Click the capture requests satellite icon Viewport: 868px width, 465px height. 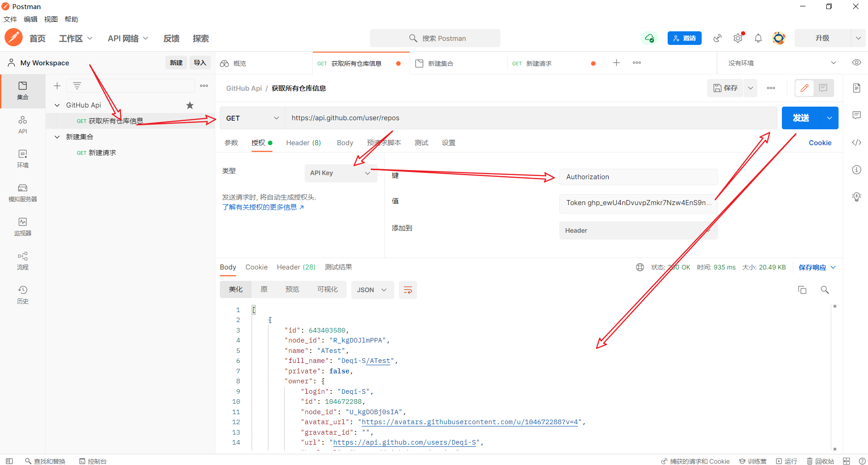[x=718, y=38]
